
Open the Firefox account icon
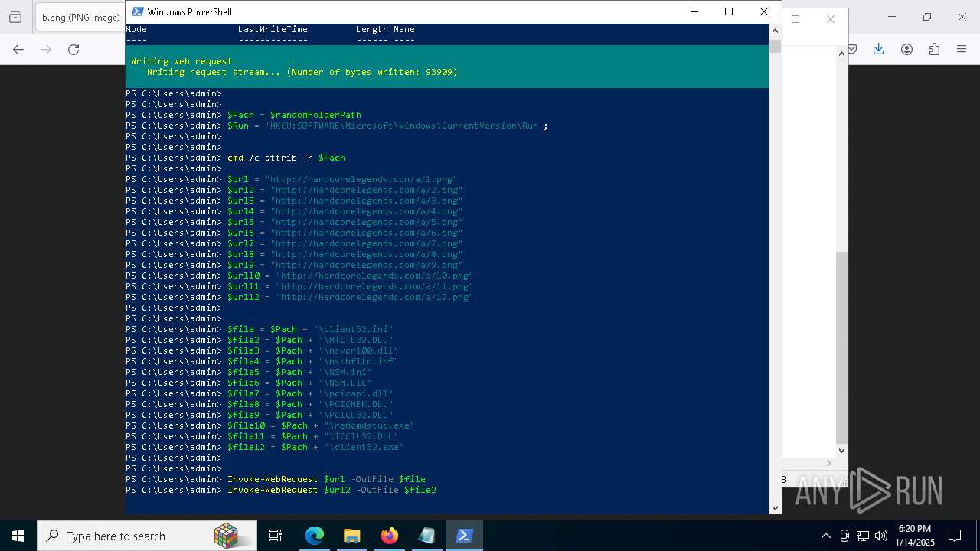906,49
